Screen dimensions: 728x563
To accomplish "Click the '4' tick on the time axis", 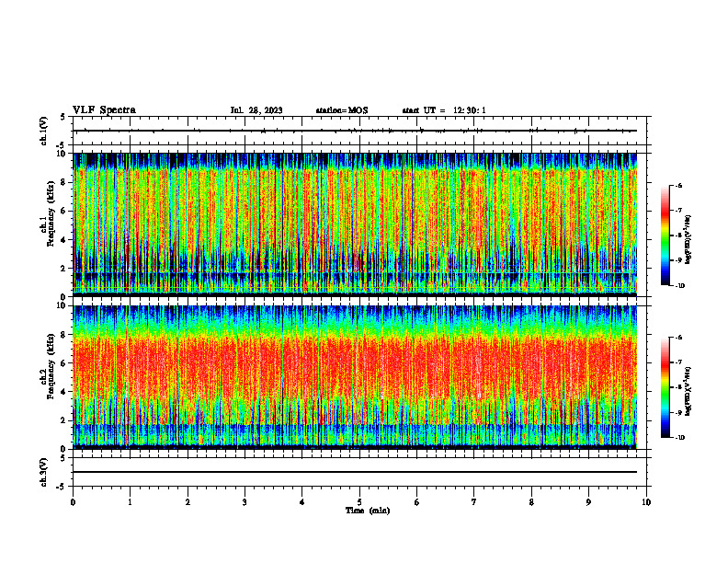I will tap(302, 502).
